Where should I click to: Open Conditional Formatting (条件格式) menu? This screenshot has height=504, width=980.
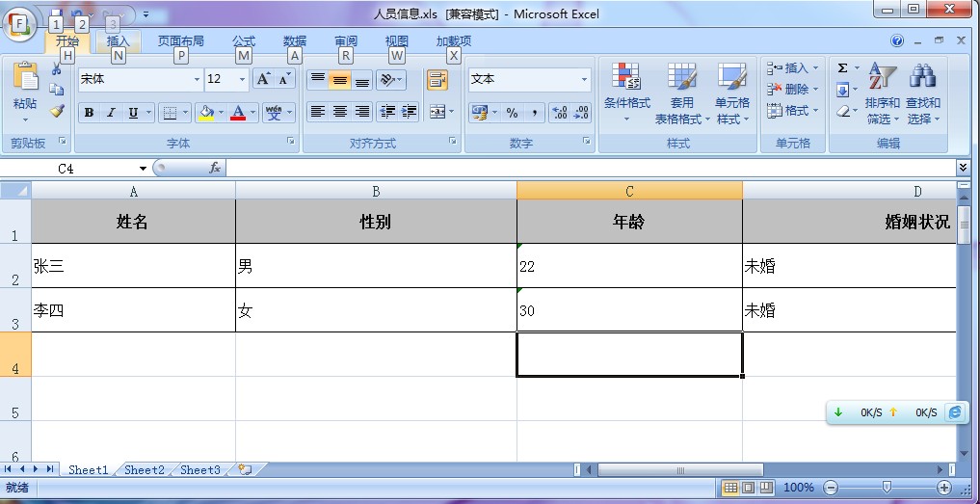coord(627,93)
